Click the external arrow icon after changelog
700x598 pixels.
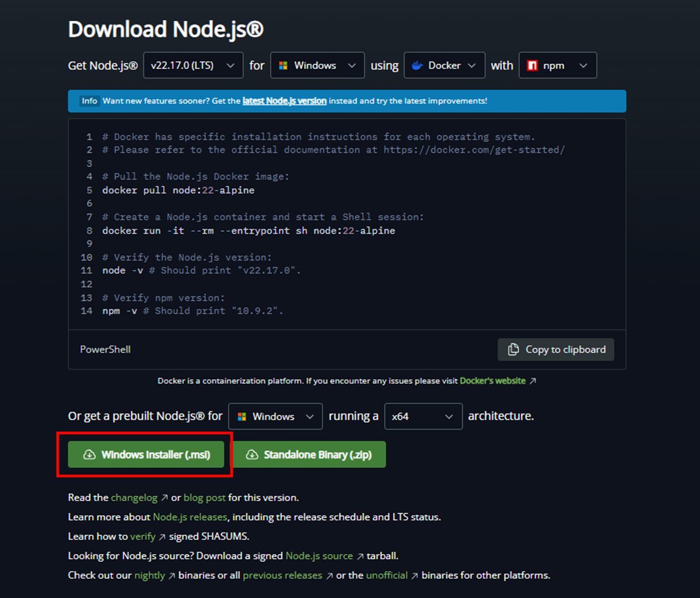click(x=164, y=498)
